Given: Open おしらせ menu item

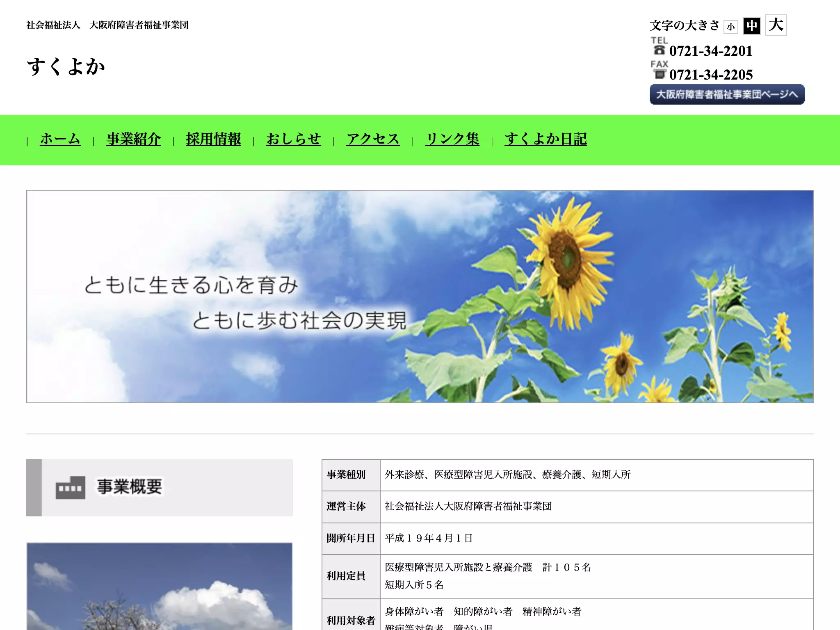Looking at the screenshot, I should click(294, 139).
